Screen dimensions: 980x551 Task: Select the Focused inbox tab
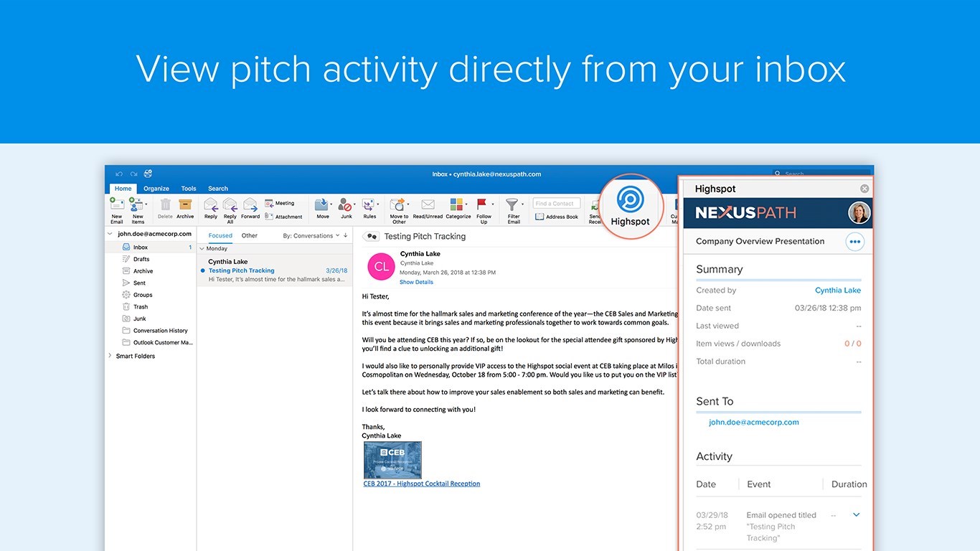(220, 235)
